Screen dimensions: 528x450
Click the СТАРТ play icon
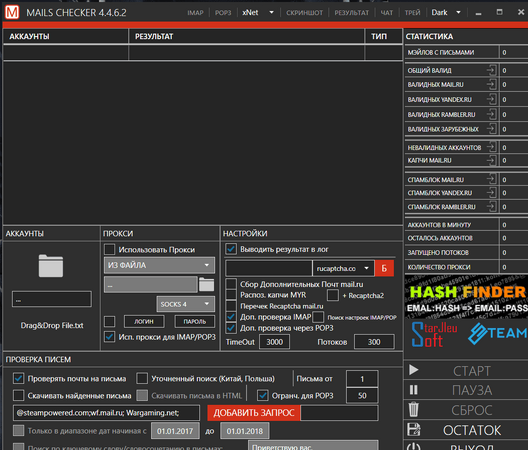[x=414, y=370]
